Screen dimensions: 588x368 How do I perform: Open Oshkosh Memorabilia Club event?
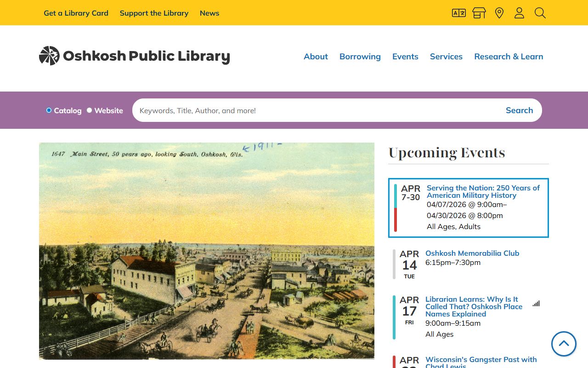coord(472,253)
